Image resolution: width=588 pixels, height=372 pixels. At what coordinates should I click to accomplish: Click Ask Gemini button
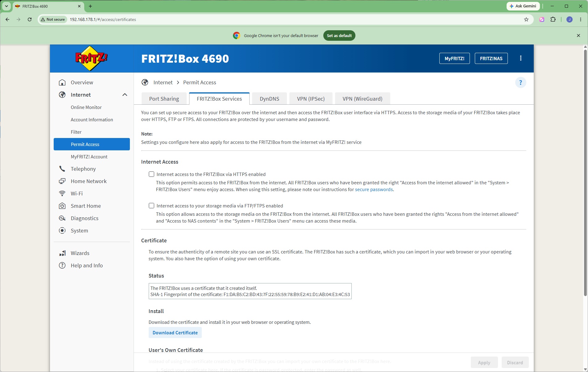coord(523,6)
